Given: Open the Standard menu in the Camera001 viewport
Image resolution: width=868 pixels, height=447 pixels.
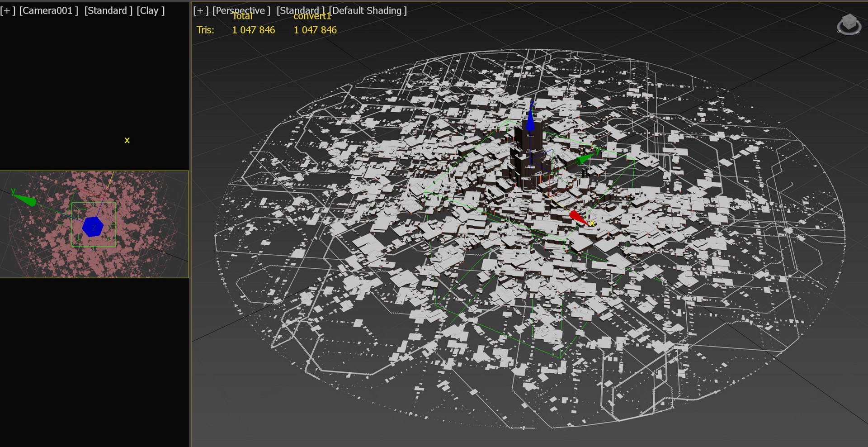Looking at the screenshot, I should point(108,10).
